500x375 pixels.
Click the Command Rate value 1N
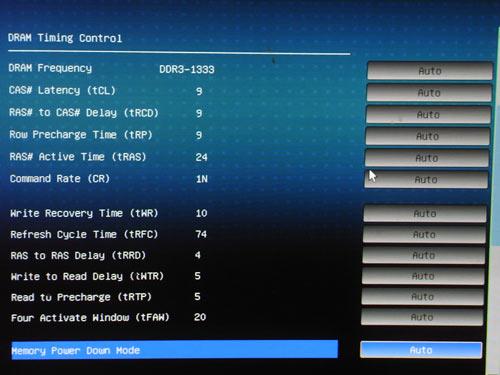point(202,179)
